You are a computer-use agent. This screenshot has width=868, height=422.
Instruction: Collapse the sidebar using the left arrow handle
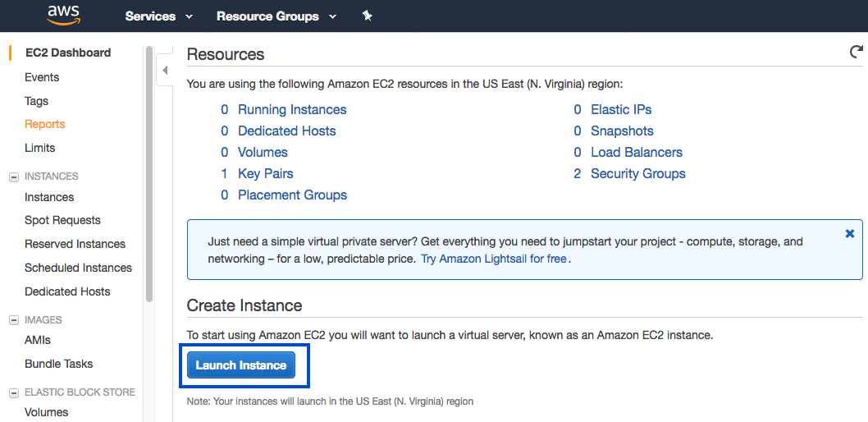click(164, 71)
